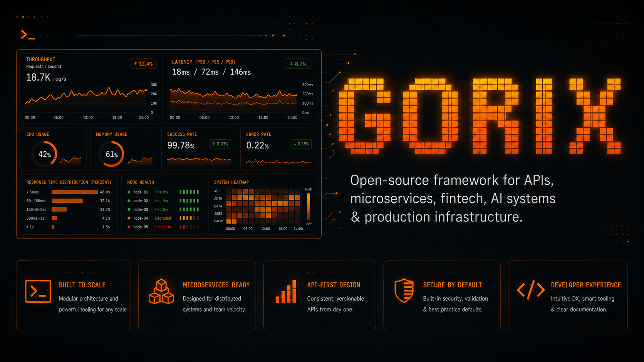This screenshot has height=362, width=644.
Task: Click the throughput 12.4% increase badge
Action: tap(143, 64)
